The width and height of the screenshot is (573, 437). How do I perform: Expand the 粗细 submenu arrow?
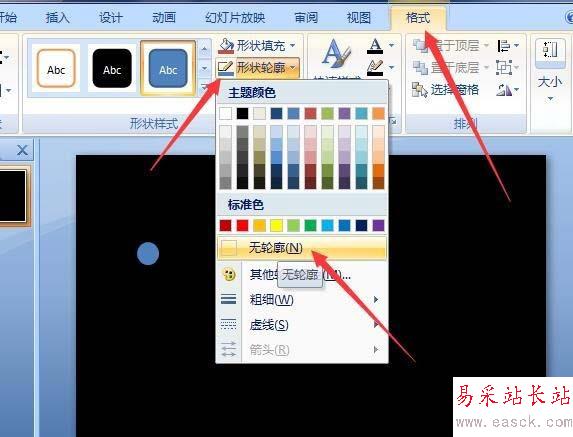tap(376, 300)
